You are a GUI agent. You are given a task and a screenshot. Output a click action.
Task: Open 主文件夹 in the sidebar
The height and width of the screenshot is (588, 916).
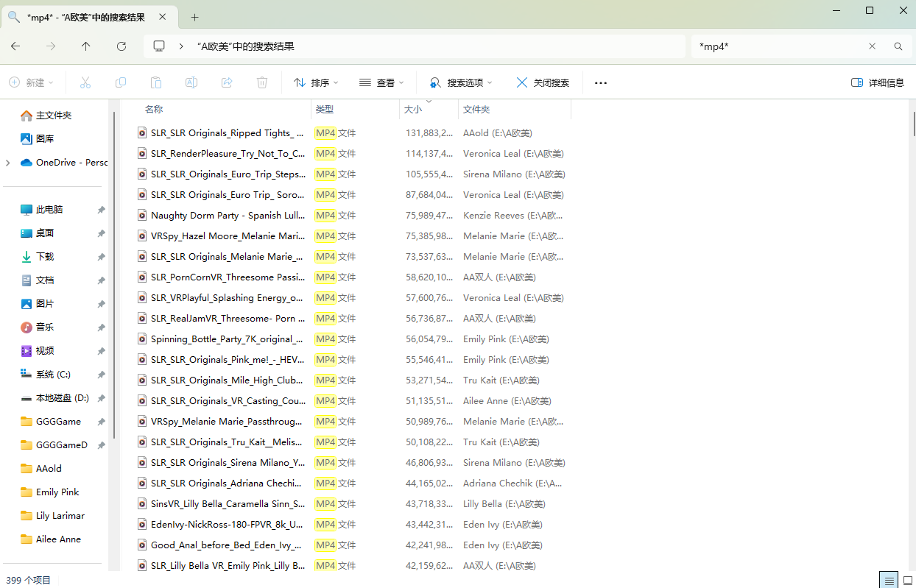tap(54, 116)
